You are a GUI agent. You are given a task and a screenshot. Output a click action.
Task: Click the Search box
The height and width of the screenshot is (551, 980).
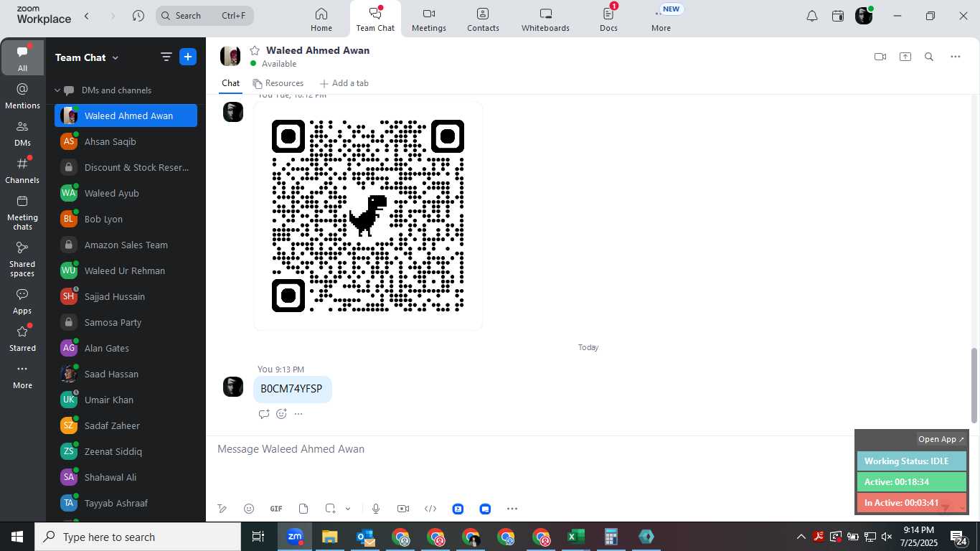(x=204, y=15)
